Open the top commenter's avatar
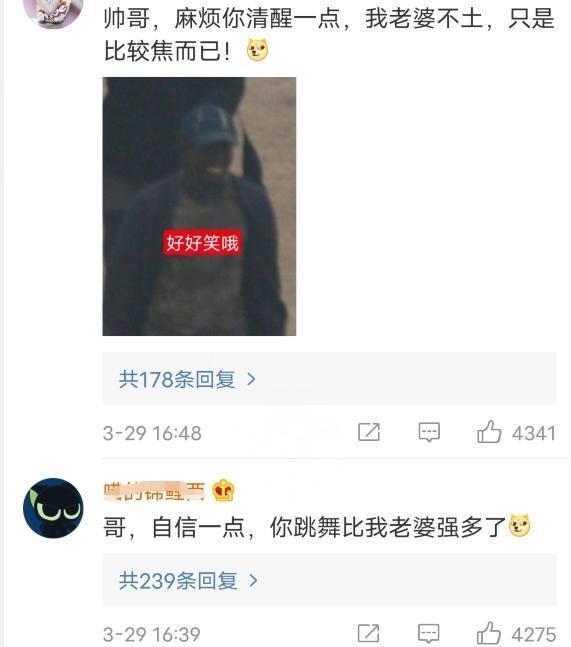The height and width of the screenshot is (647, 571). click(x=53, y=10)
